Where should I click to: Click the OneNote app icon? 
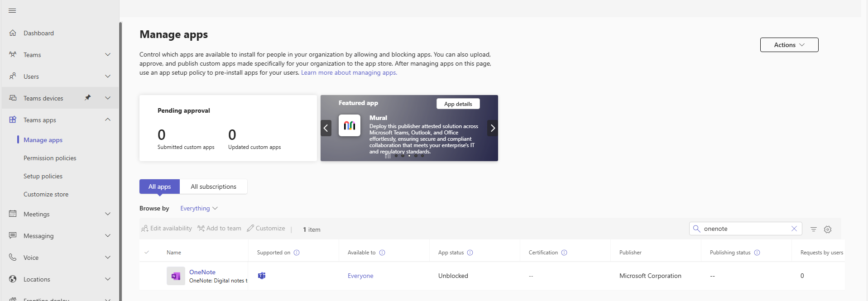176,276
